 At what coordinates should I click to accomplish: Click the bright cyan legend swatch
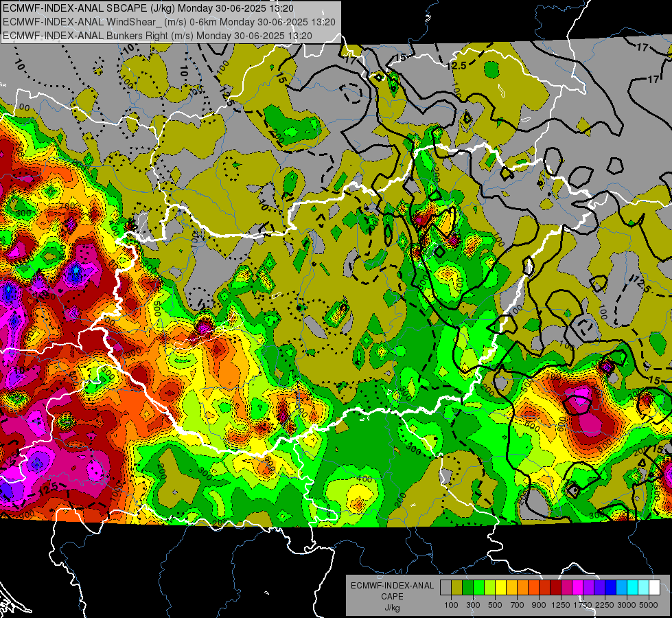(x=633, y=588)
